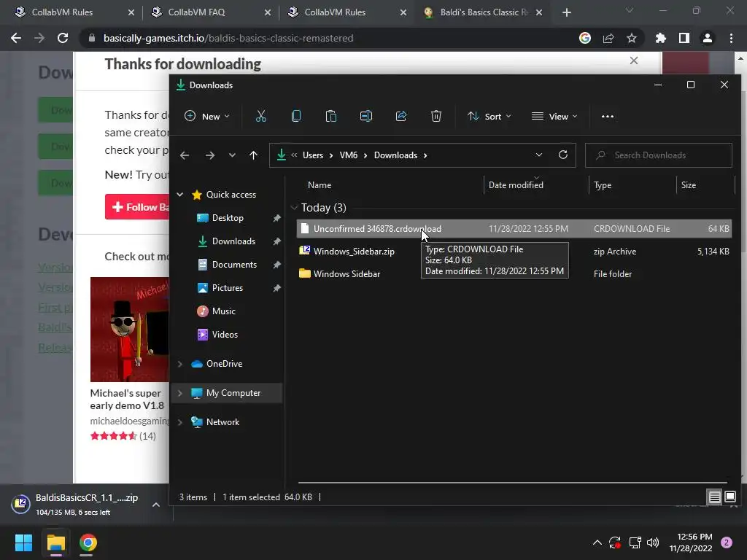This screenshot has height=560, width=747.
Task: Open the Chrome profile avatar icon
Action: (x=707, y=38)
